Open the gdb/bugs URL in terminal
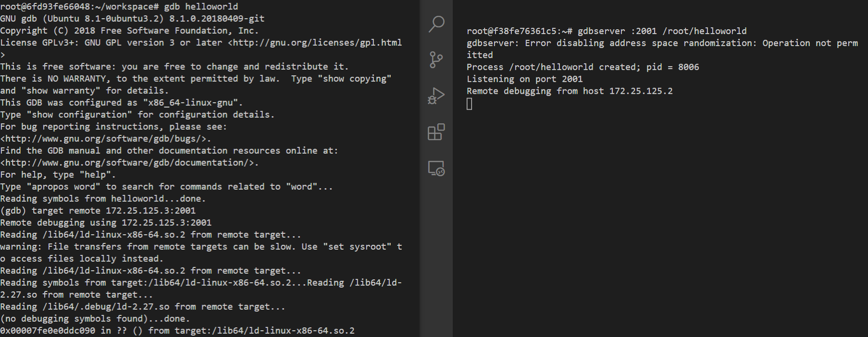868x337 pixels. [x=106, y=139]
